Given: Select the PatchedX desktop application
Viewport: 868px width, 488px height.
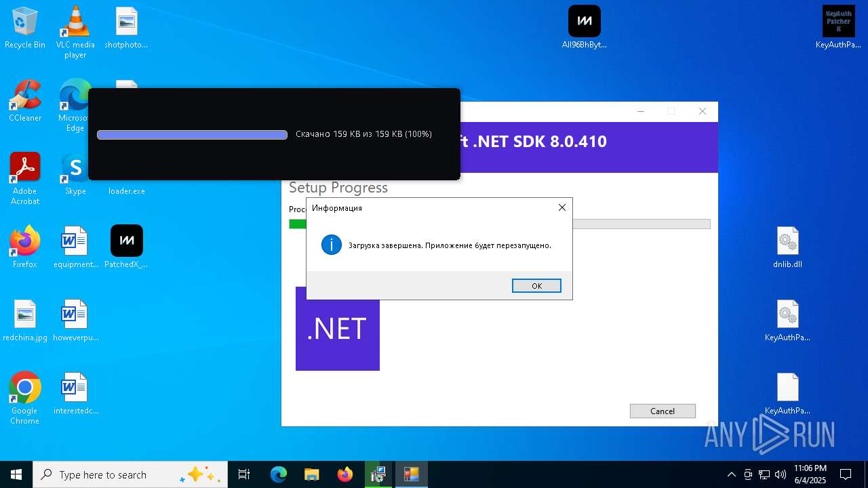Looking at the screenshot, I should click(x=126, y=248).
